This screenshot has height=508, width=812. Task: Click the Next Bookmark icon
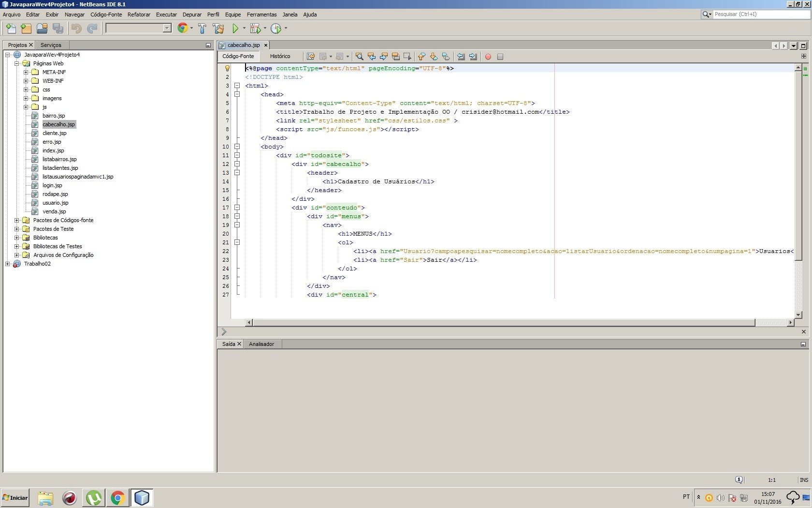tap(434, 57)
